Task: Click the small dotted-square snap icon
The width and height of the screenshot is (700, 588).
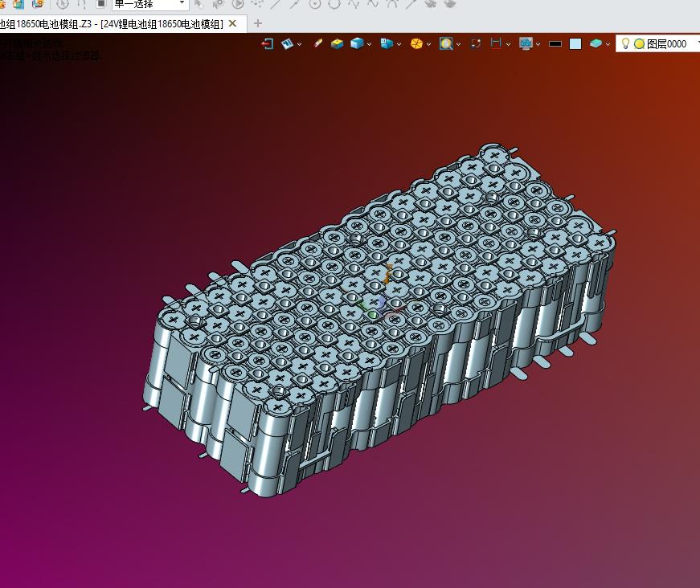Action: [x=476, y=43]
